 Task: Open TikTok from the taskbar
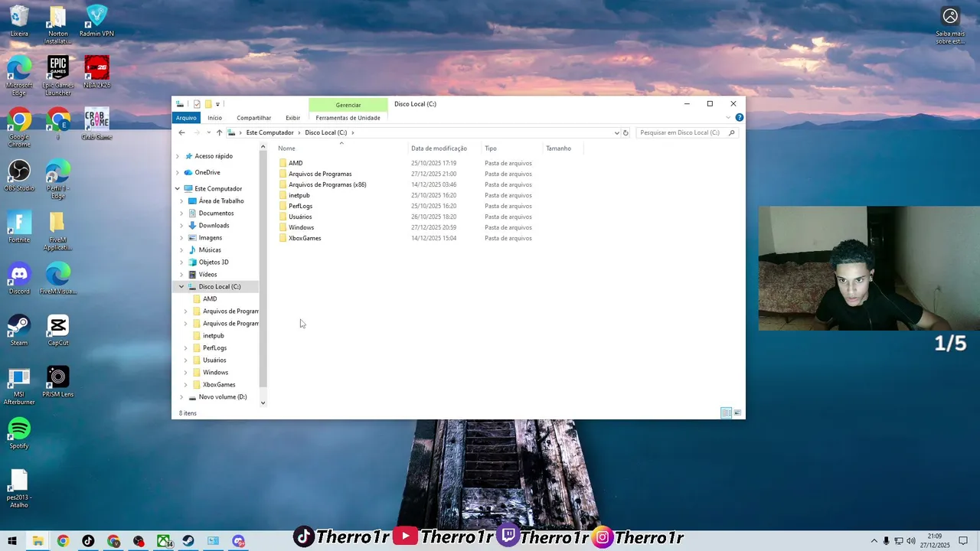[88, 541]
